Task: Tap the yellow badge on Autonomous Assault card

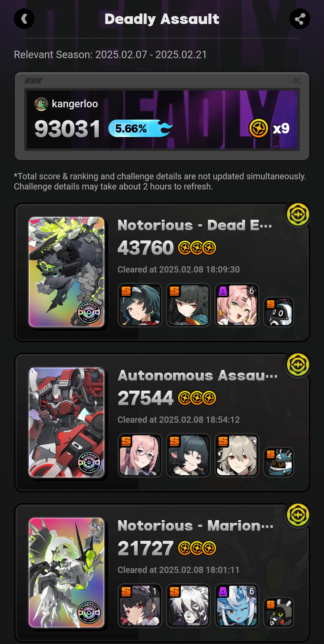Action: click(298, 365)
